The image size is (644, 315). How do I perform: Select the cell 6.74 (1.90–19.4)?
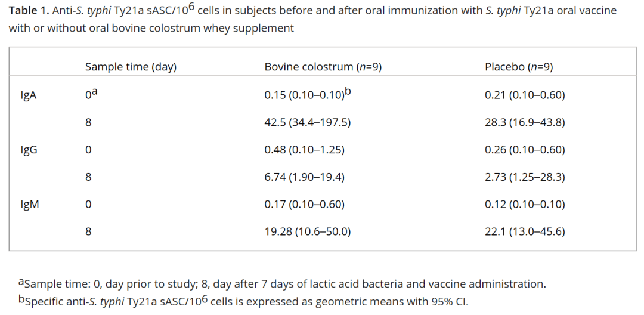coord(304,177)
